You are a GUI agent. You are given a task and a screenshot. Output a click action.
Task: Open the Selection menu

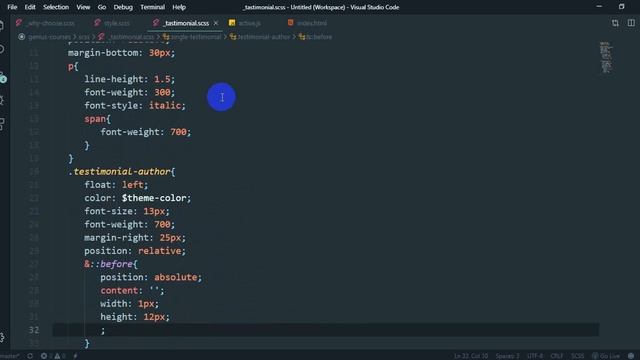(56, 7)
